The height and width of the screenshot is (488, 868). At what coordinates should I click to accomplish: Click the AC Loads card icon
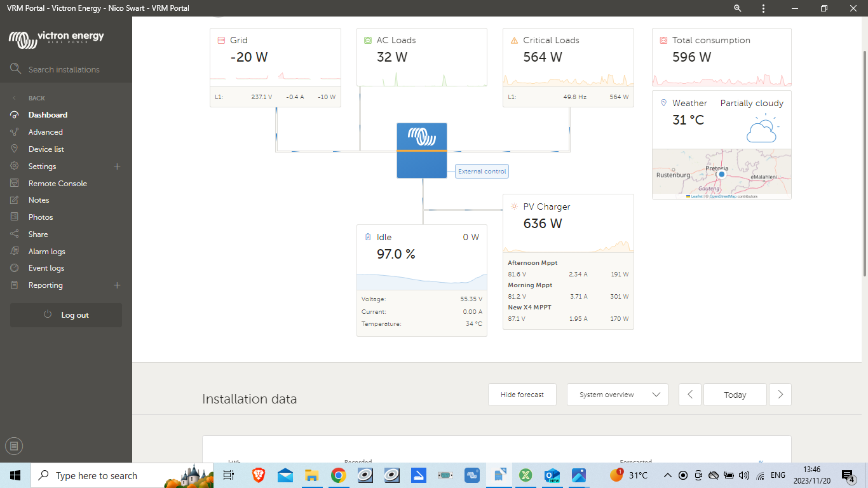pyautogui.click(x=368, y=40)
